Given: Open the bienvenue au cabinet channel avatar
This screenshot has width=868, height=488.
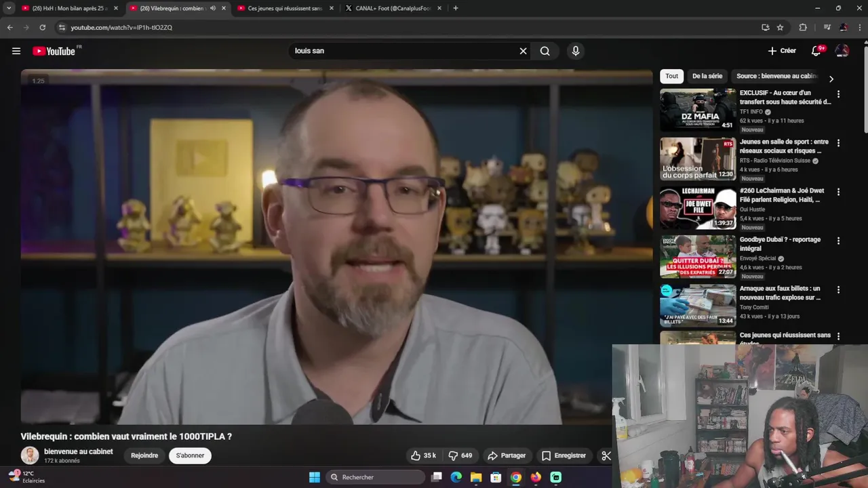Looking at the screenshot, I should pos(30,455).
